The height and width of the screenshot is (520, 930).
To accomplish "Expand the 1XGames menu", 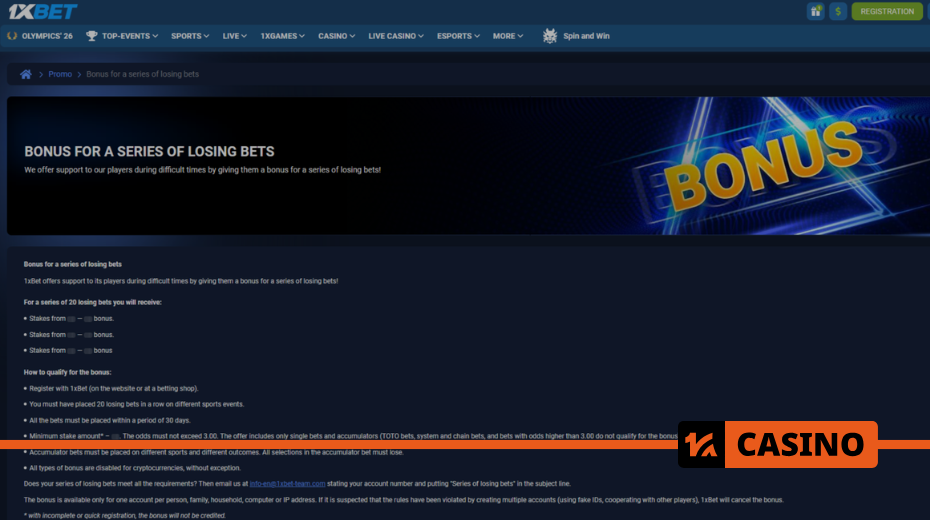I will point(282,36).
